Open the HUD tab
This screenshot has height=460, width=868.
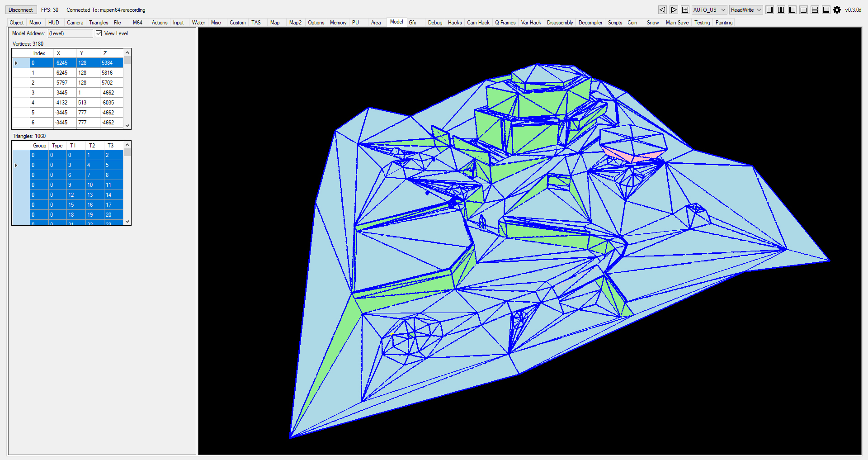pos(54,22)
